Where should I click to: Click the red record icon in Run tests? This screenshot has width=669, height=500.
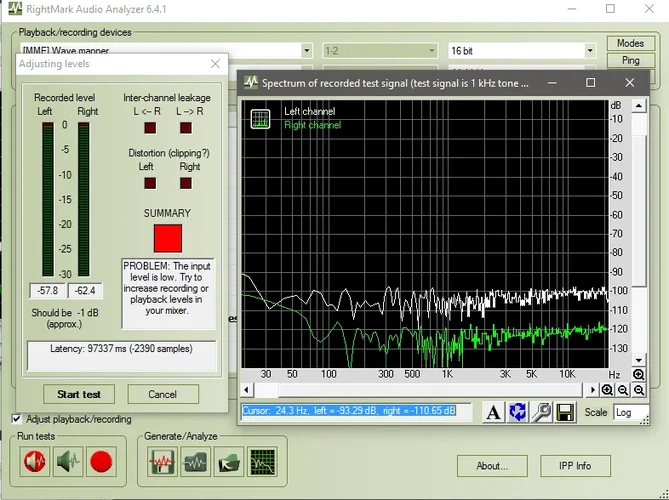[x=101, y=461]
